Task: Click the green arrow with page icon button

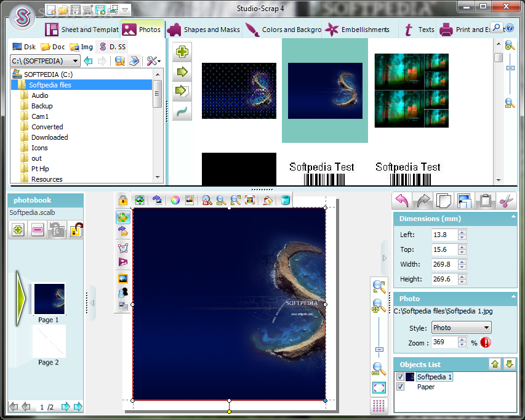Action: coord(182,91)
